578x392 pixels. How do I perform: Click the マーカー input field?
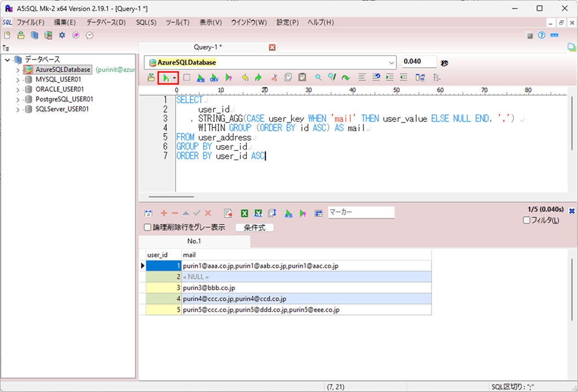(x=361, y=212)
